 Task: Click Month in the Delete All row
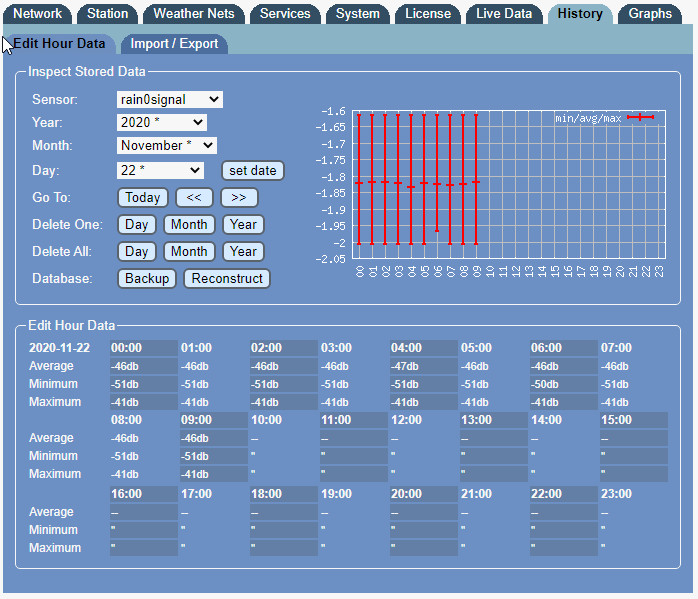[x=189, y=252]
